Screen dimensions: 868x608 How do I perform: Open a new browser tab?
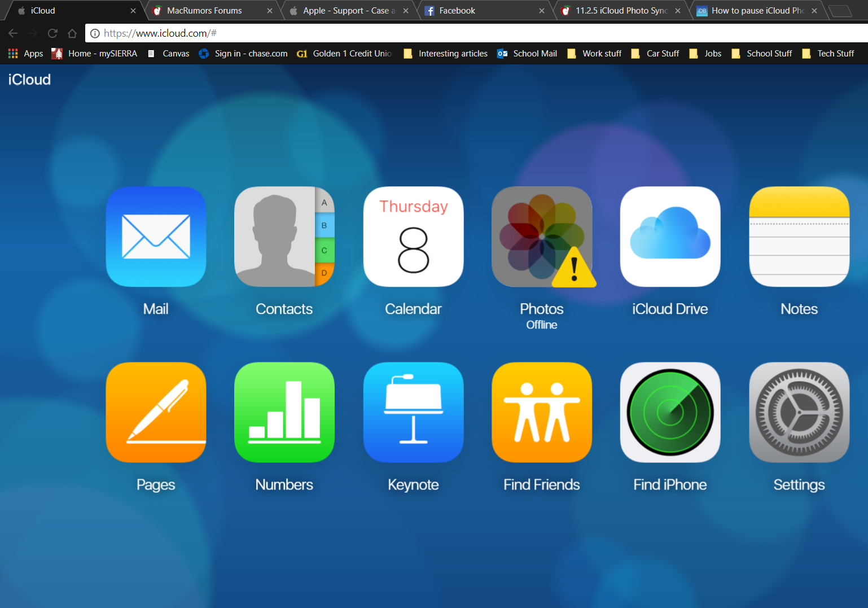pyautogui.click(x=840, y=11)
